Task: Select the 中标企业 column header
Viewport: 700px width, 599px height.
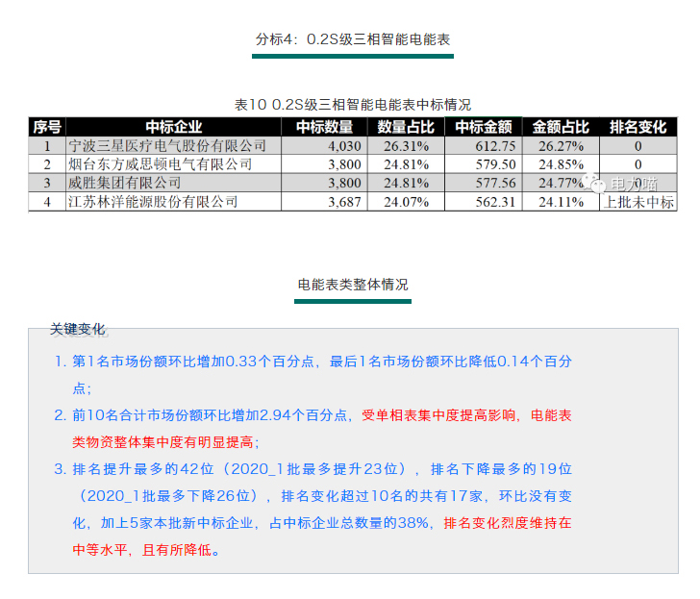Action: pos(174,127)
